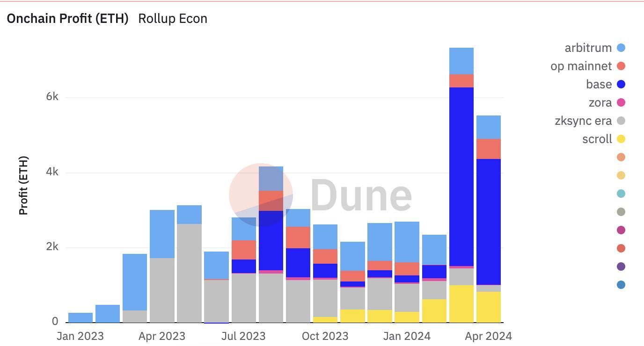Click the orange unlabeled legend dot
644x346 pixels.
point(620,157)
